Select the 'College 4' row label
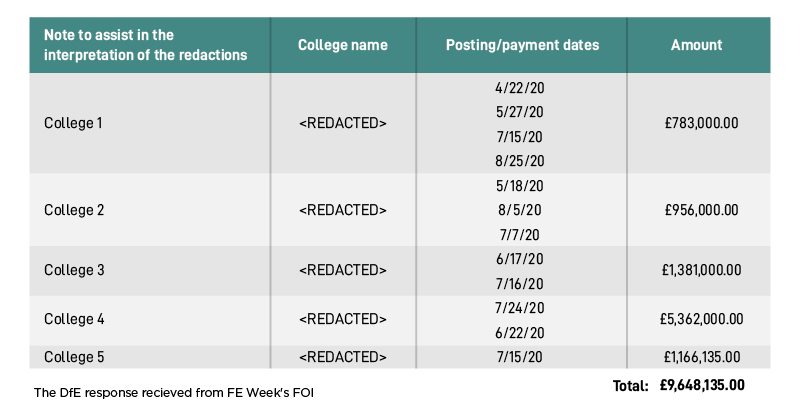 [74, 319]
